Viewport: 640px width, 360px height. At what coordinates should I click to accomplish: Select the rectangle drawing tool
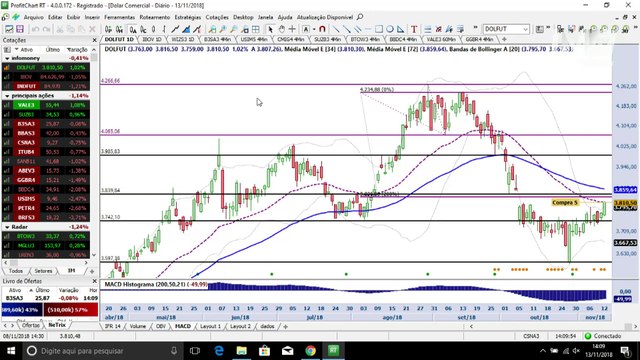379,29
